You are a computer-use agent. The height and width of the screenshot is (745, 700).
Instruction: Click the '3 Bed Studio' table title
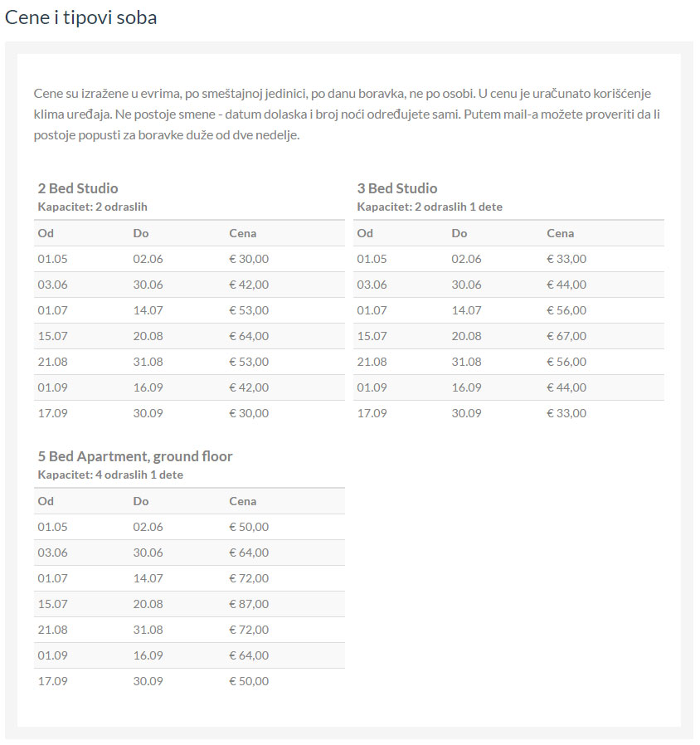397,188
